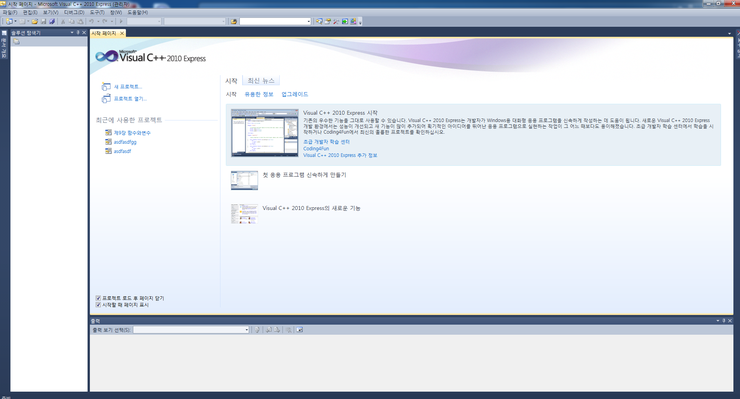Click the Find in Files toolbar icon
Viewport: 740px width, 399px height.
point(234,21)
